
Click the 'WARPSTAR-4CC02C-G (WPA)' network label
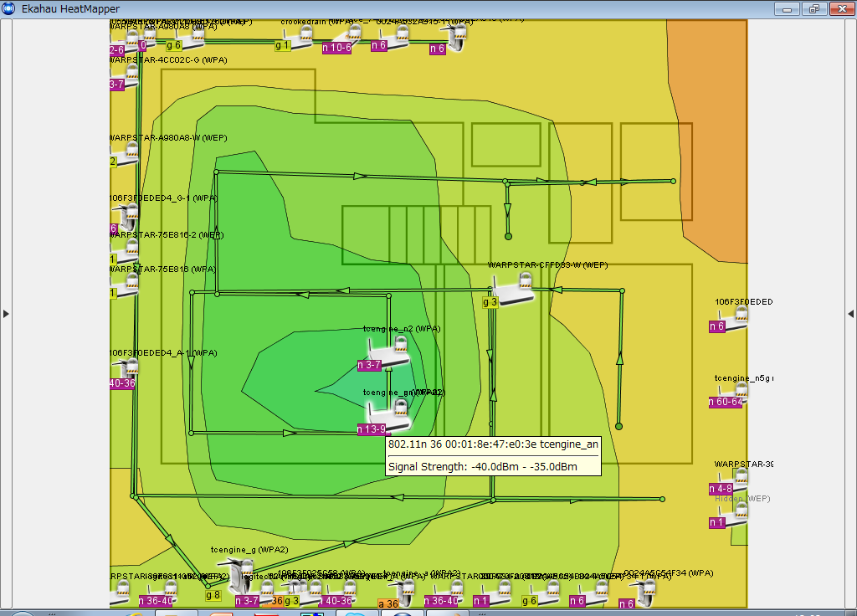[168, 60]
